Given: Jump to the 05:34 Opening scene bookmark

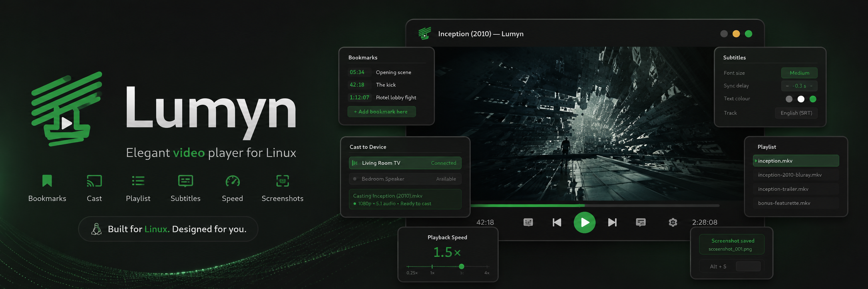Looking at the screenshot, I should click(386, 72).
